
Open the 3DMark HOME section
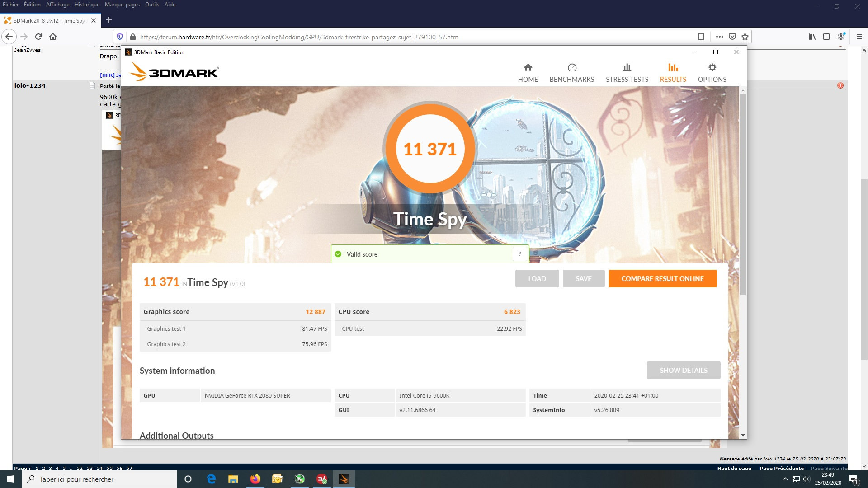pyautogui.click(x=528, y=73)
